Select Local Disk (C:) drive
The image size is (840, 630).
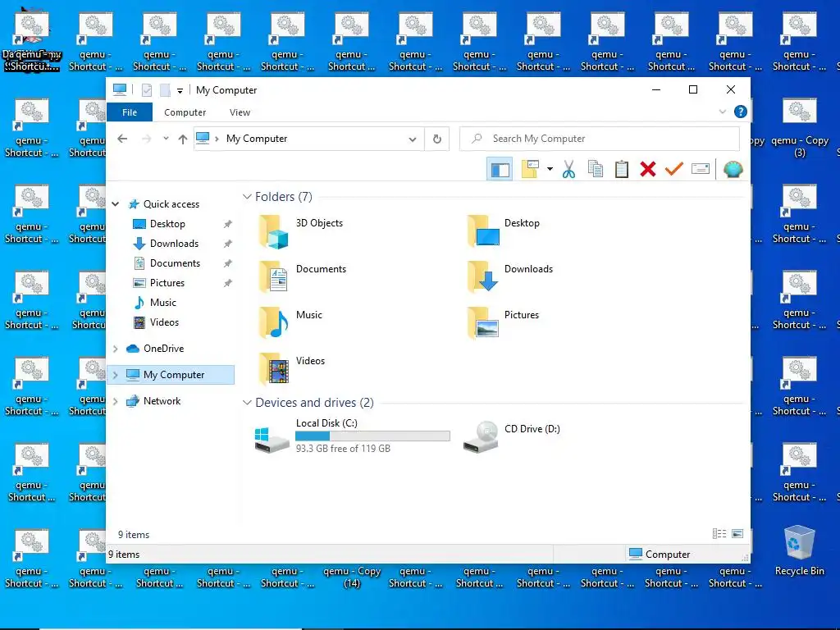pos(352,436)
